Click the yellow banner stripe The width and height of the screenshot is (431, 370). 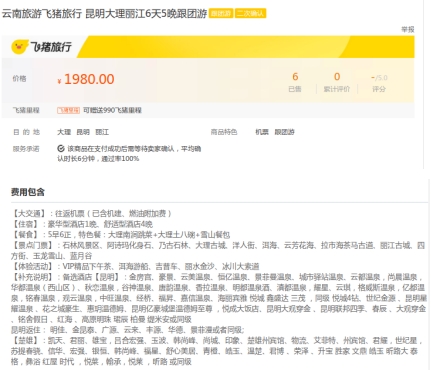[247, 47]
